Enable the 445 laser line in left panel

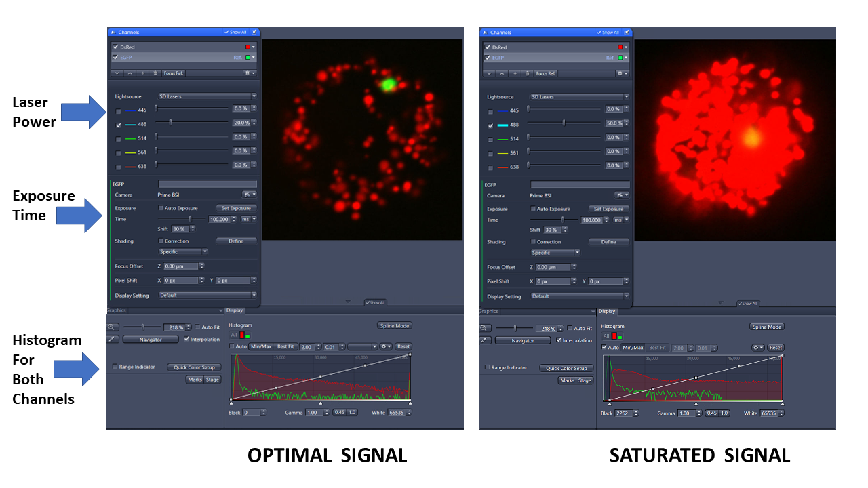coord(119,110)
